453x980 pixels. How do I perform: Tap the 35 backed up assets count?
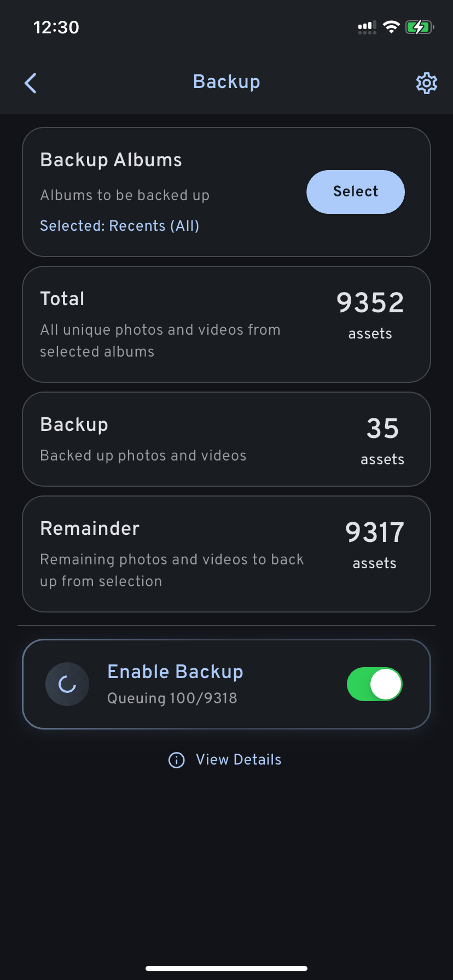point(382,429)
